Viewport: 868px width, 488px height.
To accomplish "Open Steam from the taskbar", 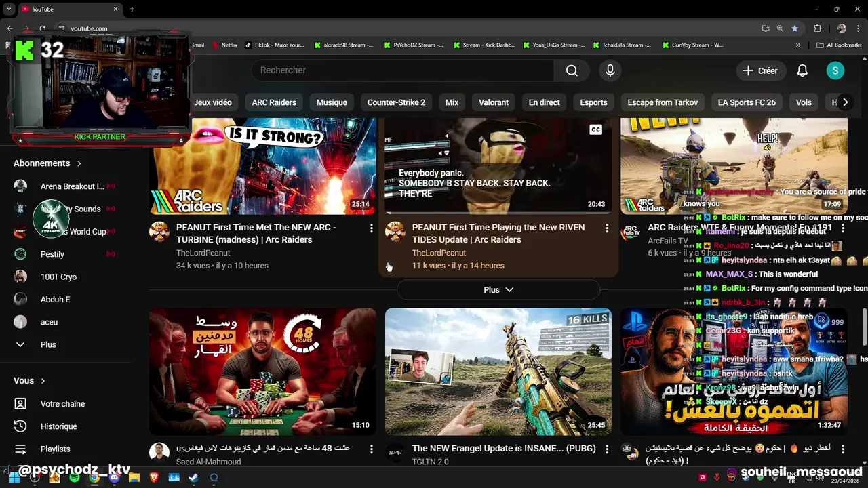I will point(193,478).
